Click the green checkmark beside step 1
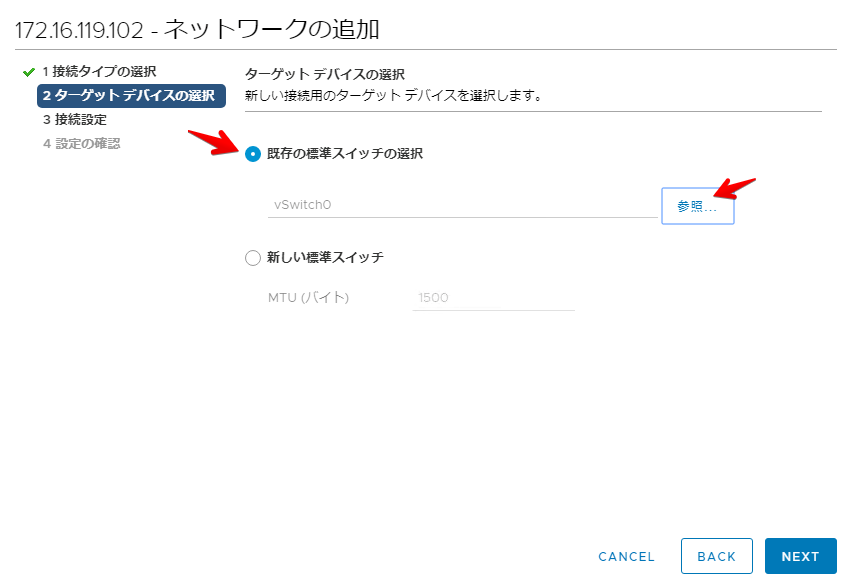Screen dimensions: 849x586 click(29, 72)
